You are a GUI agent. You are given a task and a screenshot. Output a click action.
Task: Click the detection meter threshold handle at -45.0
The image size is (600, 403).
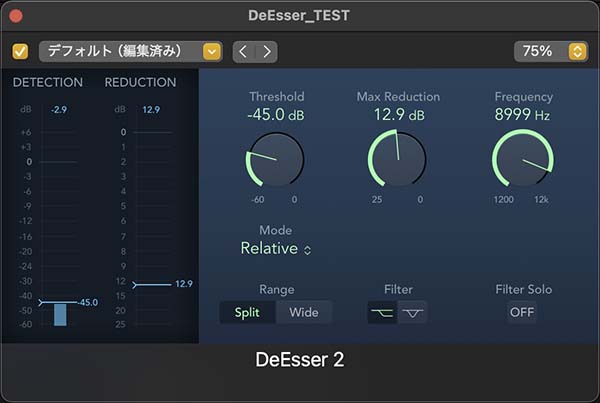click(x=42, y=302)
